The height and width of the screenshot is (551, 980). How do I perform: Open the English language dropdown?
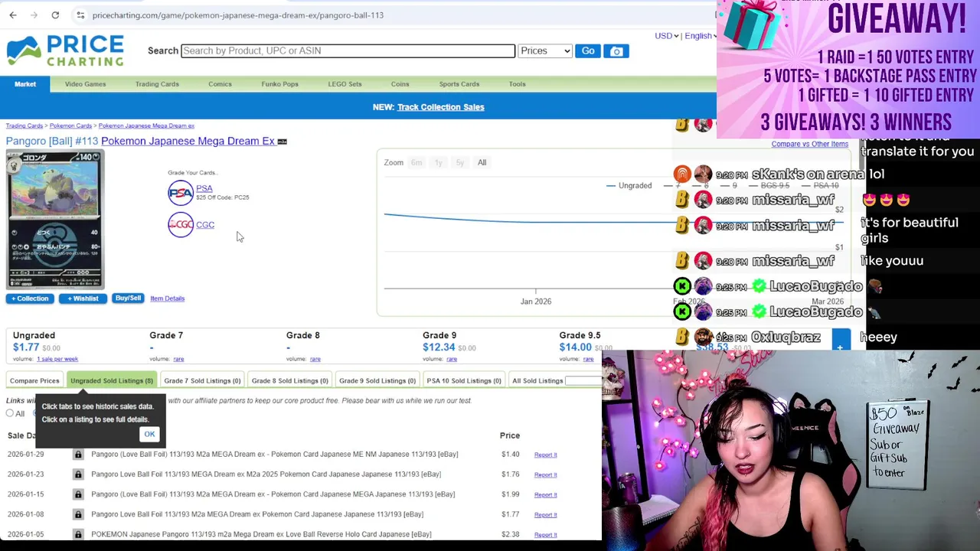pos(701,36)
